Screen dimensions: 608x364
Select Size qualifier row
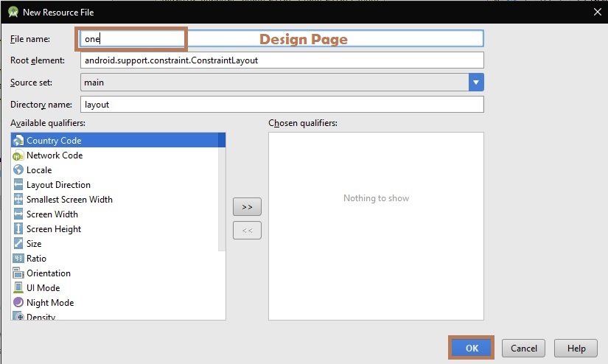point(114,243)
